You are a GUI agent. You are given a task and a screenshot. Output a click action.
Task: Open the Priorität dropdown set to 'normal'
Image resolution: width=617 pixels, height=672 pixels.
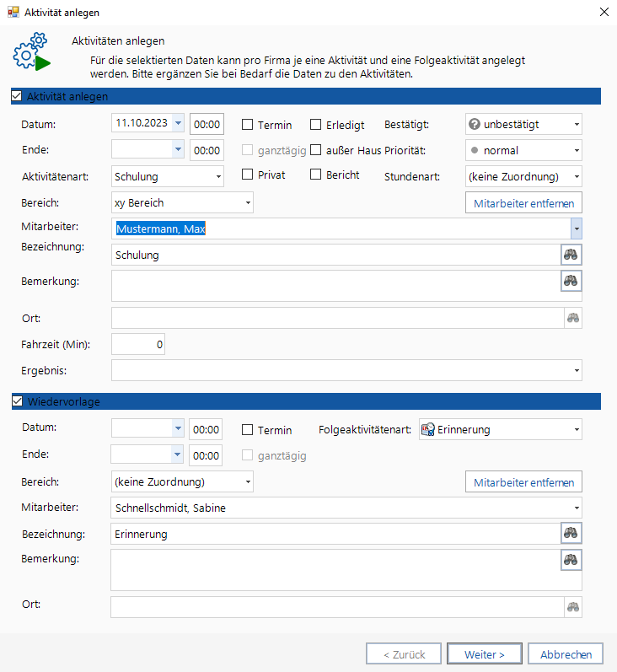(523, 150)
